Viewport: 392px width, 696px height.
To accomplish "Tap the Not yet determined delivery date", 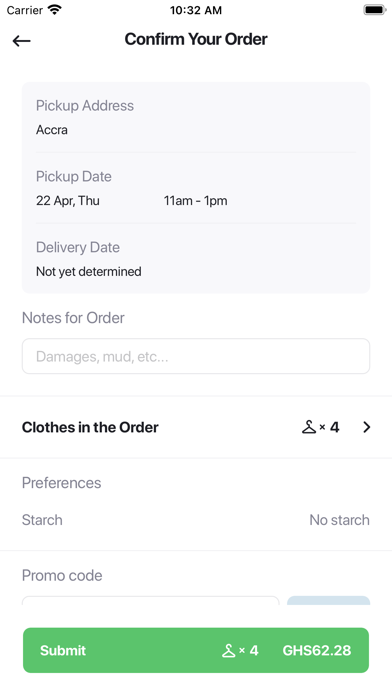I will click(89, 271).
